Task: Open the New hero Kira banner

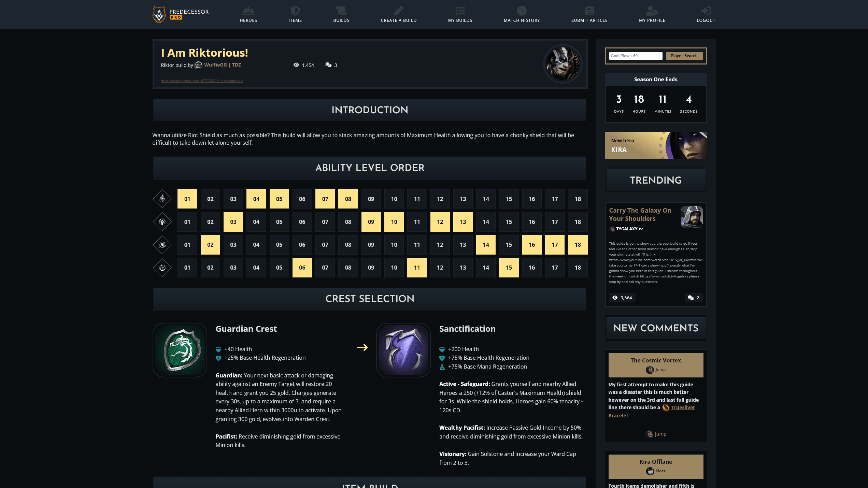Action: (656, 145)
